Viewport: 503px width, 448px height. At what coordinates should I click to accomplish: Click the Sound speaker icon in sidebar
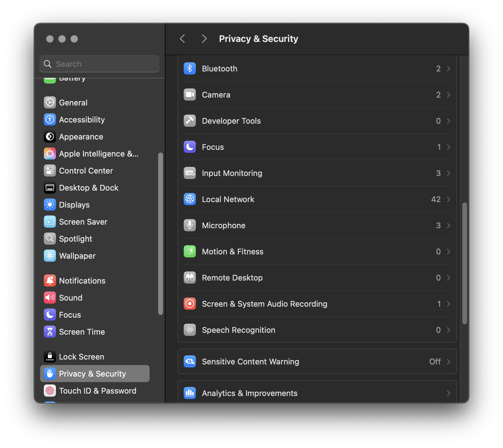[50, 298]
